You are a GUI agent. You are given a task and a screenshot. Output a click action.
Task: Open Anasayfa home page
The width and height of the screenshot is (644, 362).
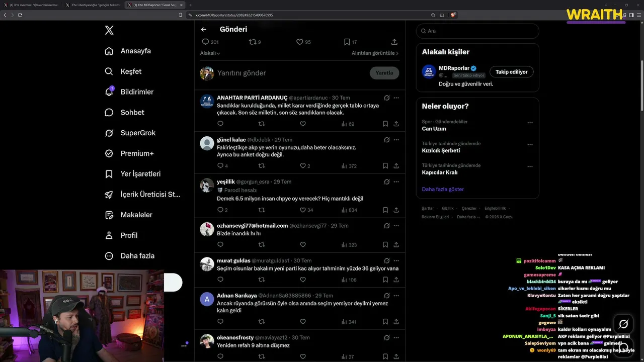pos(128,51)
